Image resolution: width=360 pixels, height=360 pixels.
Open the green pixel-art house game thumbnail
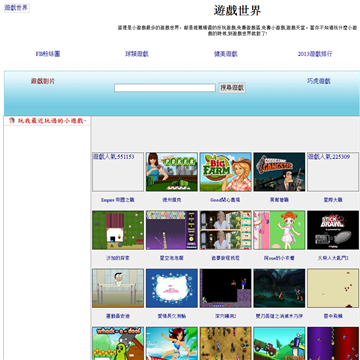[x=118, y=230]
